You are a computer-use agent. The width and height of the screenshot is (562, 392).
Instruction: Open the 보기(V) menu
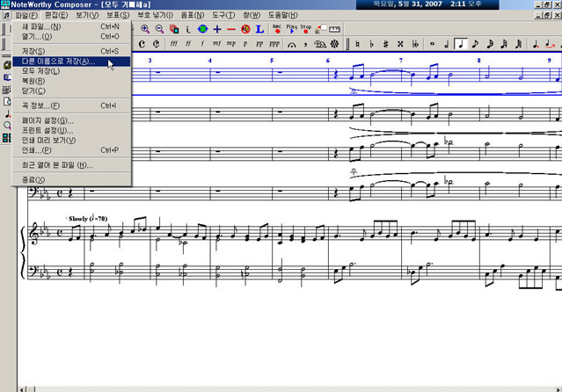tap(87, 16)
